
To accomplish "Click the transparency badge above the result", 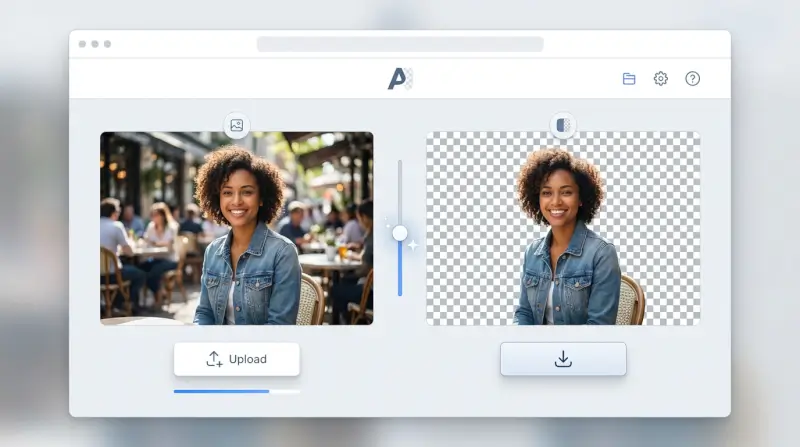I will (563, 125).
